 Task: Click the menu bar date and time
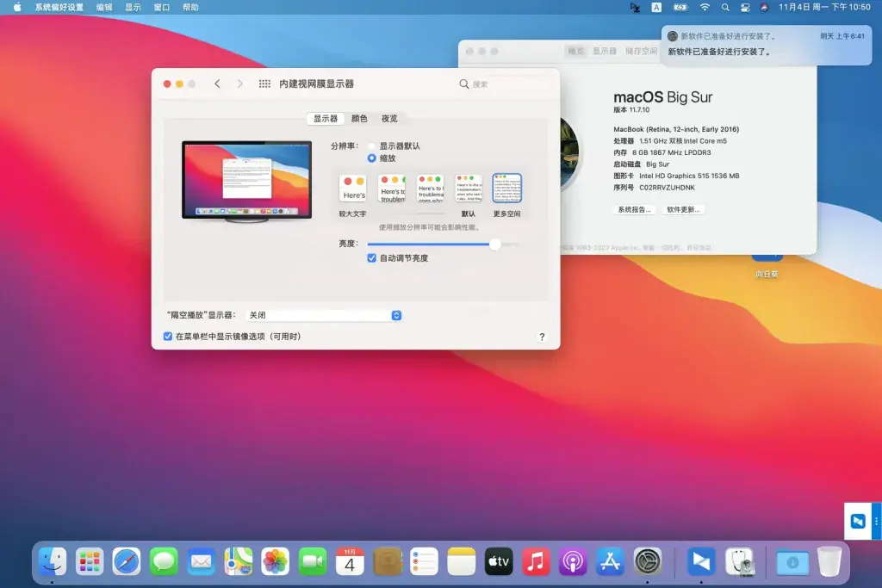coord(824,7)
